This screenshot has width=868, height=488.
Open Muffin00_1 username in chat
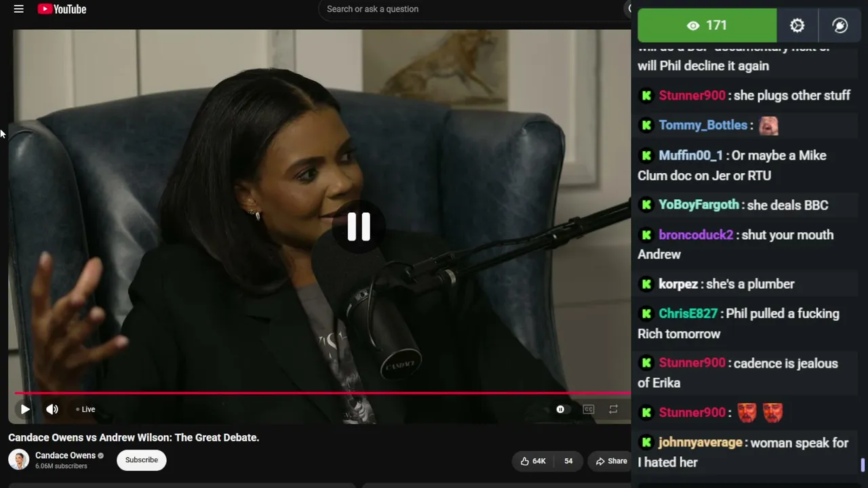tap(691, 155)
